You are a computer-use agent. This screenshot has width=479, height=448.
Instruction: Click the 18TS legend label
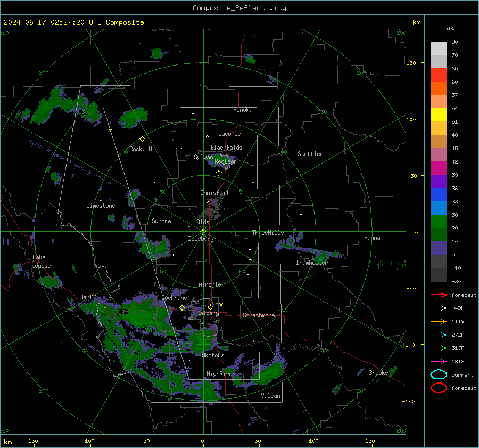(x=458, y=362)
